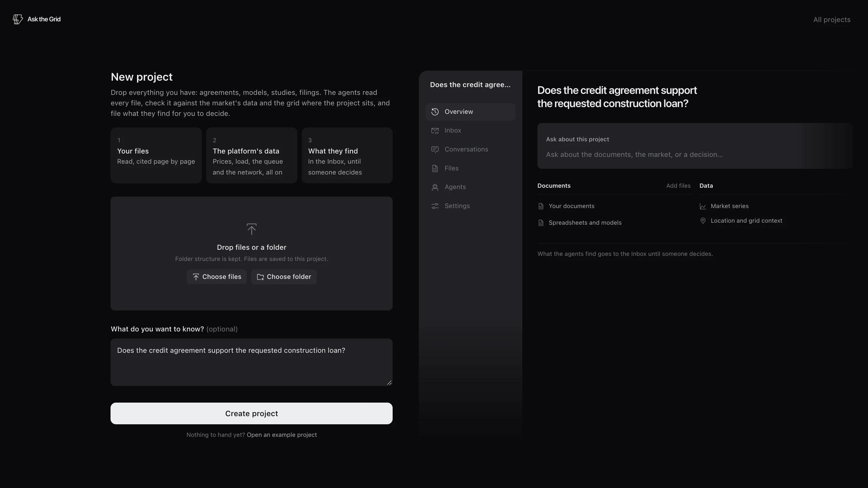Click the Overview clock icon in sidebar
The image size is (868, 488).
click(435, 112)
